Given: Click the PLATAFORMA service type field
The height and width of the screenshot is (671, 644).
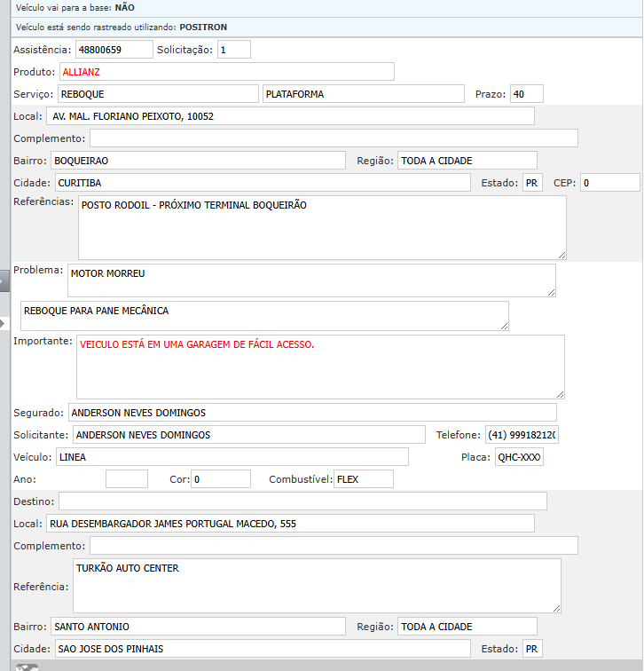Looking at the screenshot, I should [363, 94].
